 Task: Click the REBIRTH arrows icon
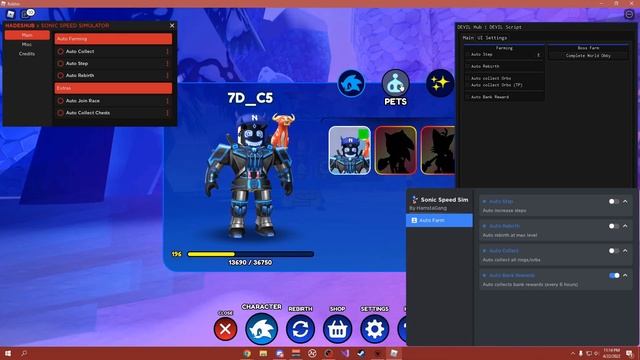click(x=300, y=329)
